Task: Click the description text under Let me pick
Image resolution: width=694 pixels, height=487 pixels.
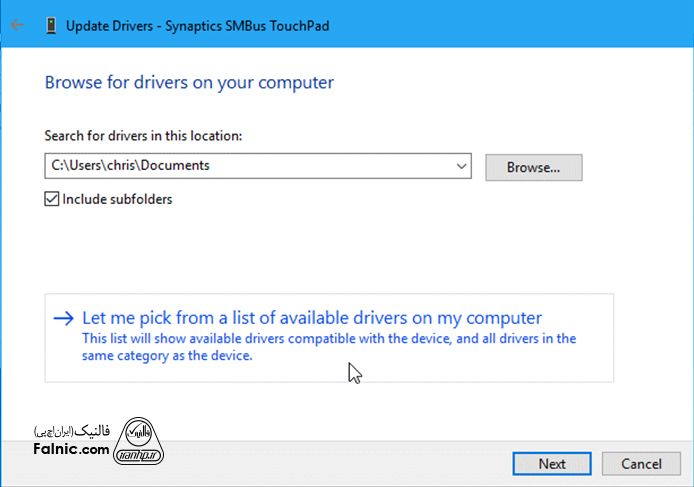Action: 328,347
